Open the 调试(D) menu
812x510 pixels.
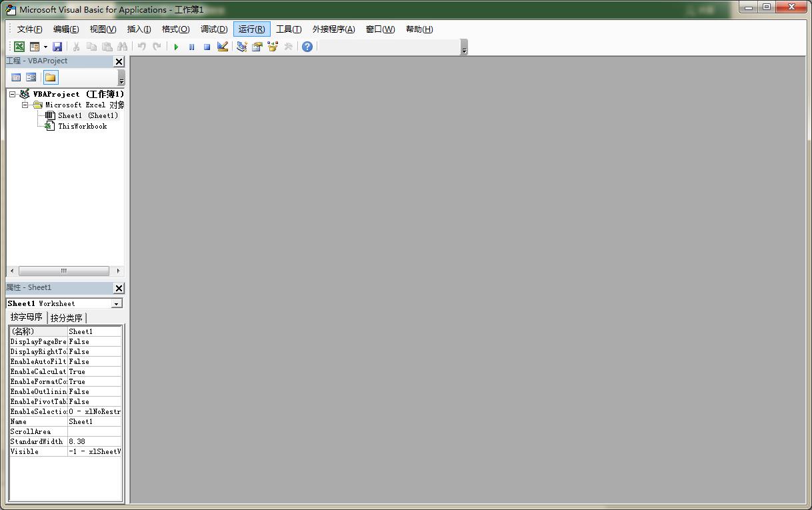[x=214, y=29]
